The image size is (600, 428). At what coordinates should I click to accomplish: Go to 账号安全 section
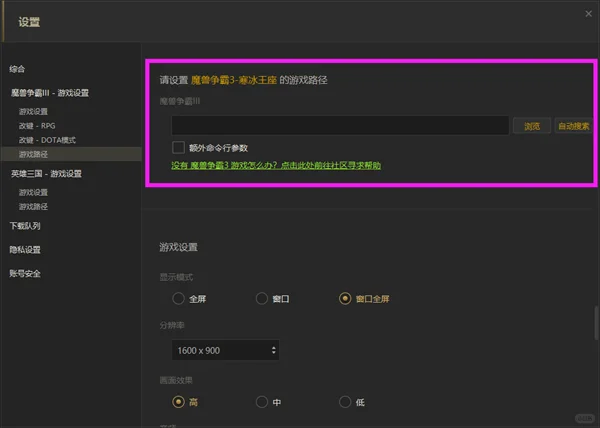[25, 273]
